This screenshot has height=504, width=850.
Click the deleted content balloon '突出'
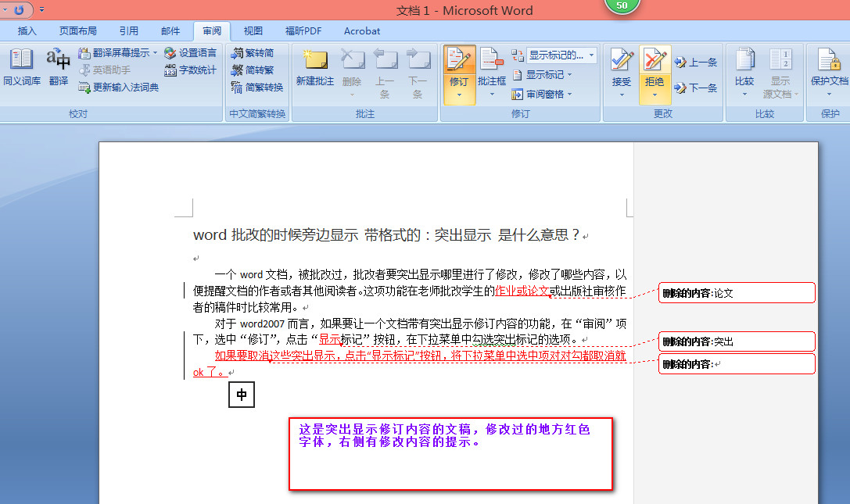coord(737,341)
